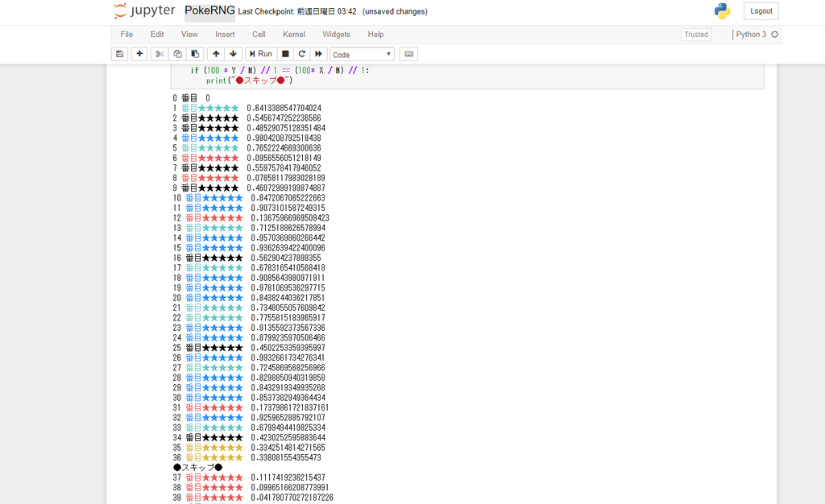Insert a cell below with plus icon
825x504 pixels.
139,54
